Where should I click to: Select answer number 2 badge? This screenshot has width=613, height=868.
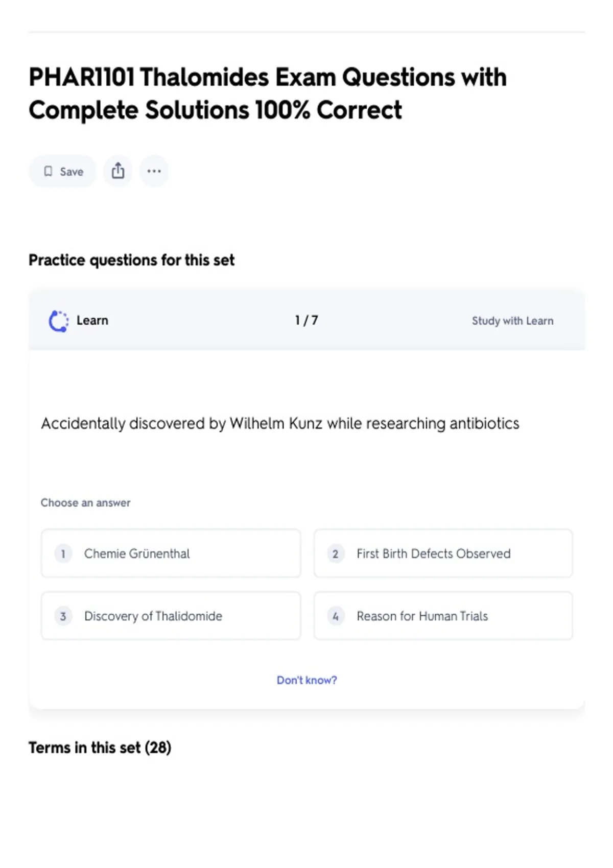335,553
